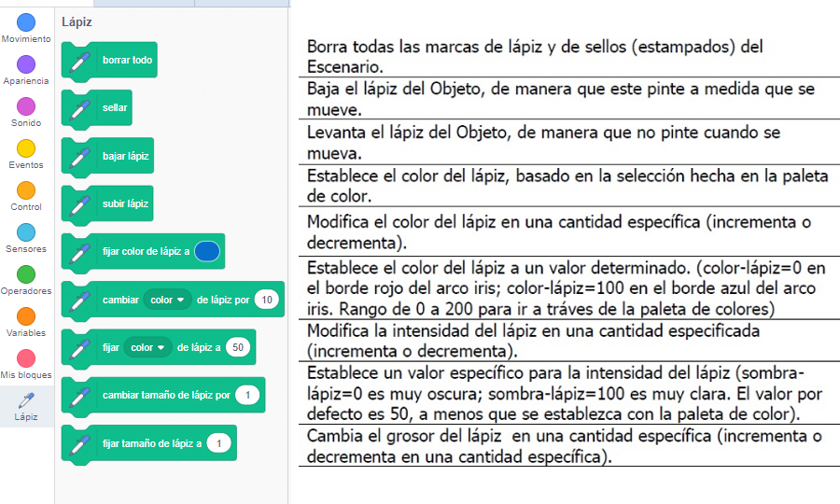
Task: Click the 'sellar' pen block
Action: 114,108
